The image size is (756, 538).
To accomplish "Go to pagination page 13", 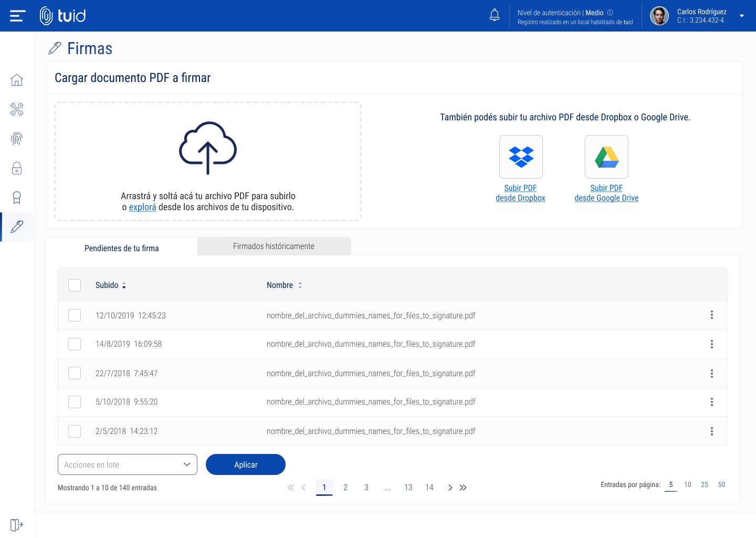I will (408, 488).
